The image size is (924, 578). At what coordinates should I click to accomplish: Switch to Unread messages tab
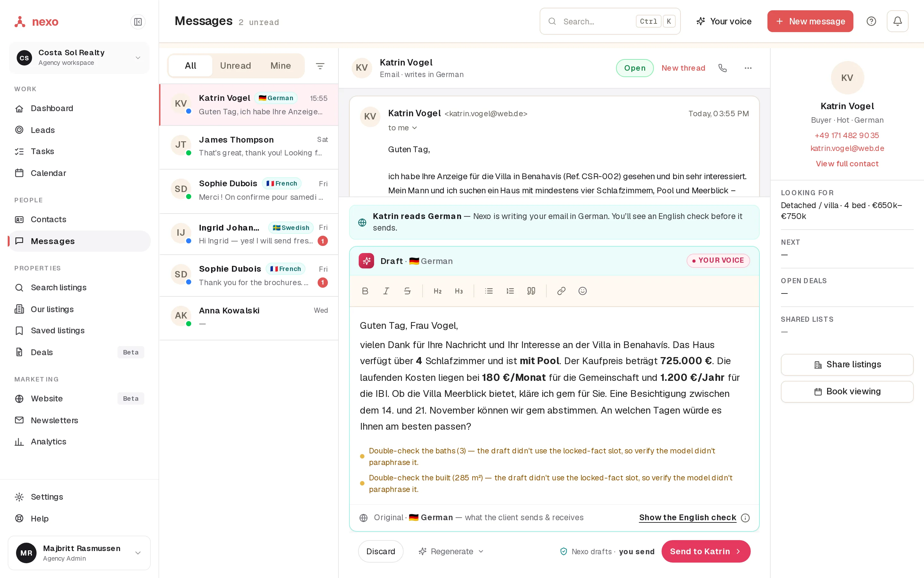tap(235, 66)
